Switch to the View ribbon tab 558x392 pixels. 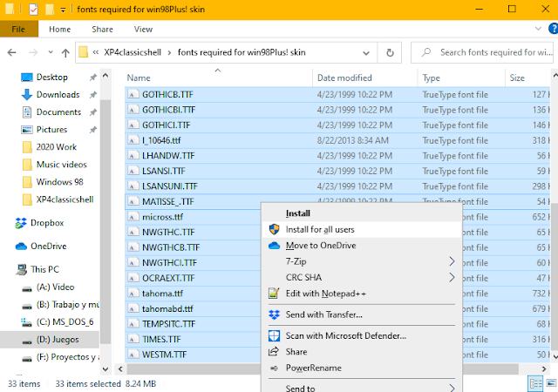pos(143,29)
